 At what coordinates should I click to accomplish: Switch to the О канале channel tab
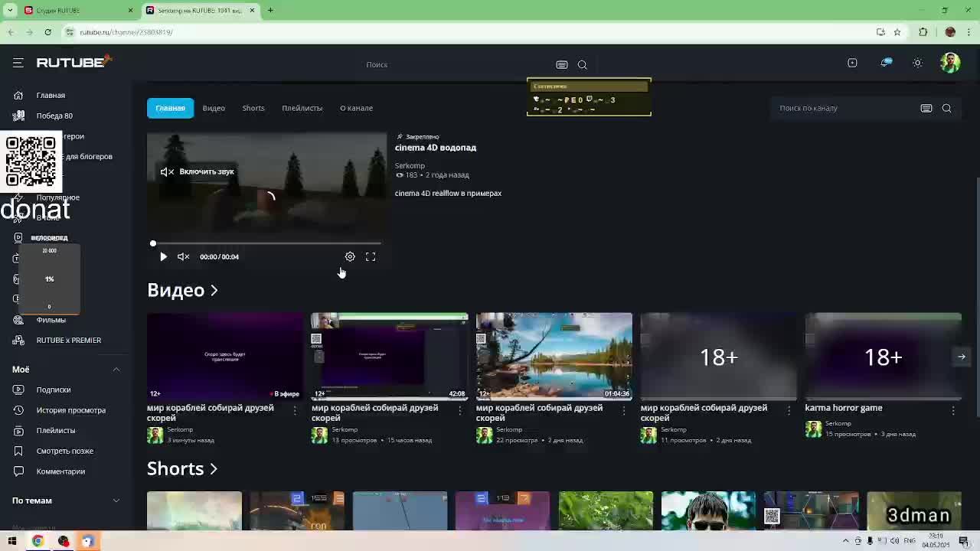click(x=356, y=108)
